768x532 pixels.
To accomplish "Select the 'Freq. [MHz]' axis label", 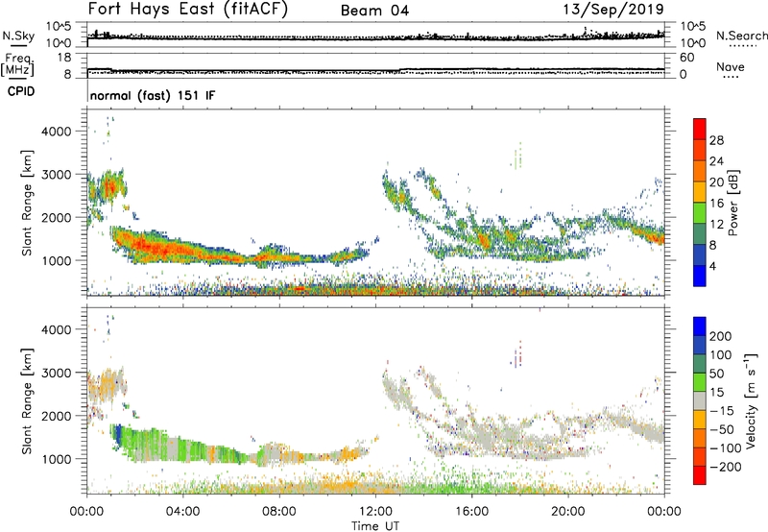I will (x=17, y=64).
